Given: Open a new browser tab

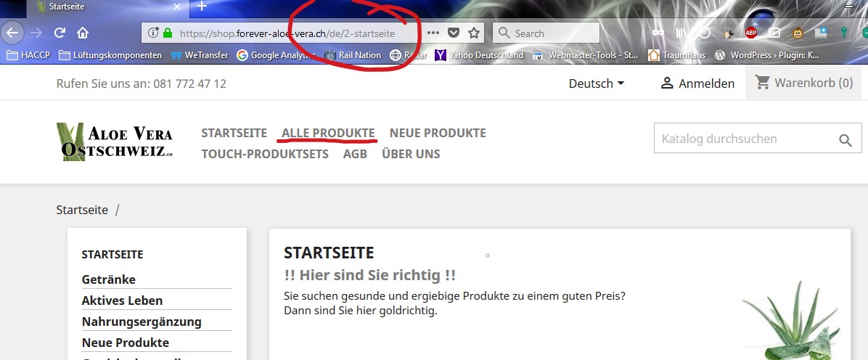Looking at the screenshot, I should pos(202,7).
